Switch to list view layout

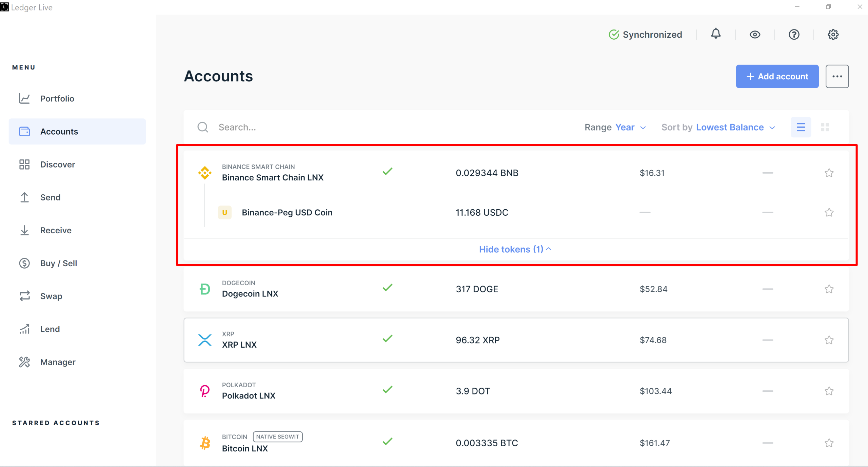click(x=801, y=127)
